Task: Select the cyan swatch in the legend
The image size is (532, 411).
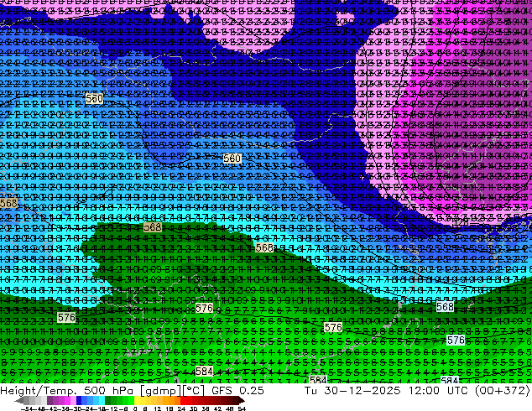Action: coord(102,400)
